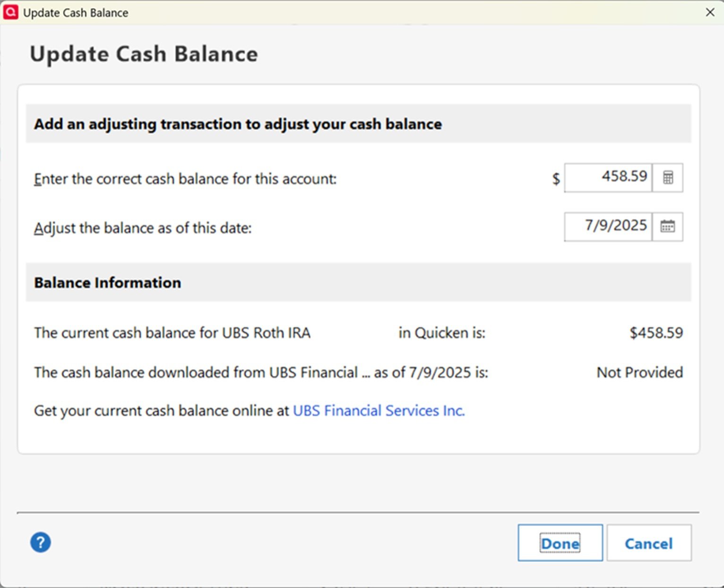724x588 pixels.
Task: Click the 'Adjust the balance as of this date' label
Action: (x=143, y=228)
